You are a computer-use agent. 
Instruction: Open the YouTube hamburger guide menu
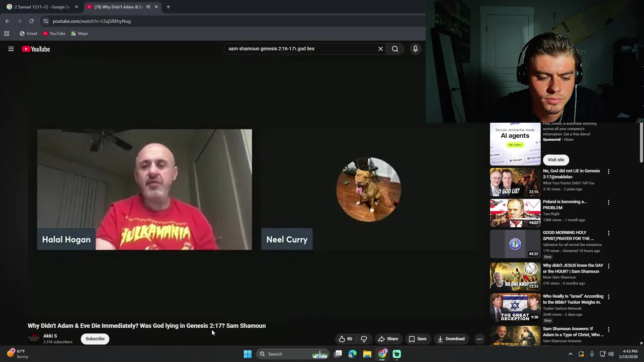(x=11, y=49)
